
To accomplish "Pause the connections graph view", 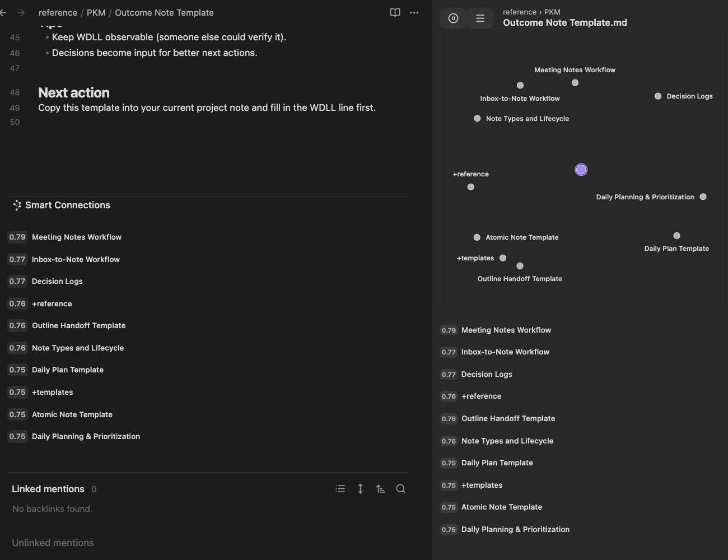I will coord(454,18).
